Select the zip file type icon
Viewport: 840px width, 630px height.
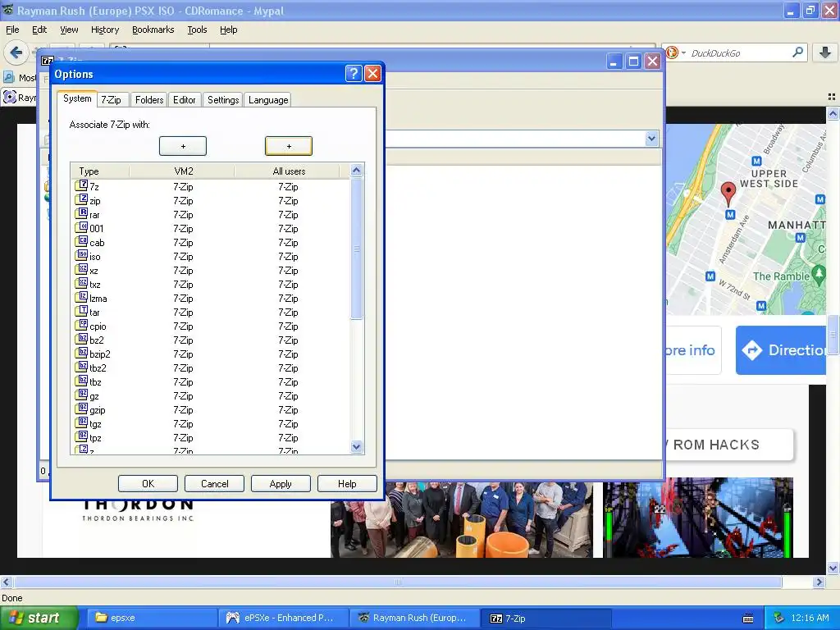(81, 200)
